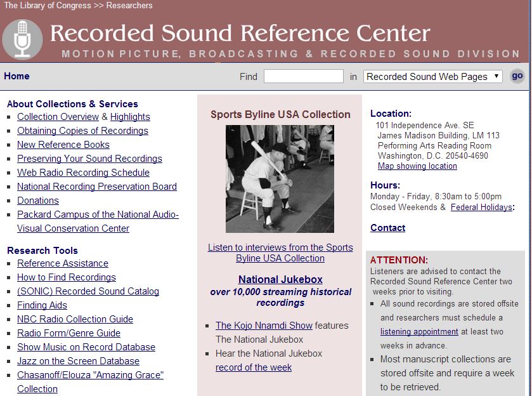Click the Research Tools heading

tap(42, 251)
